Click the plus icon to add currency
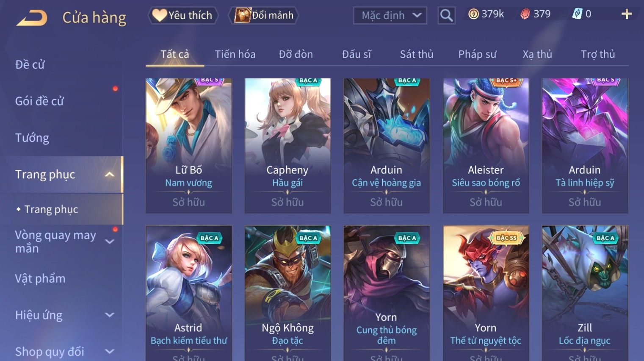This screenshot has height=361, width=644. [x=627, y=14]
